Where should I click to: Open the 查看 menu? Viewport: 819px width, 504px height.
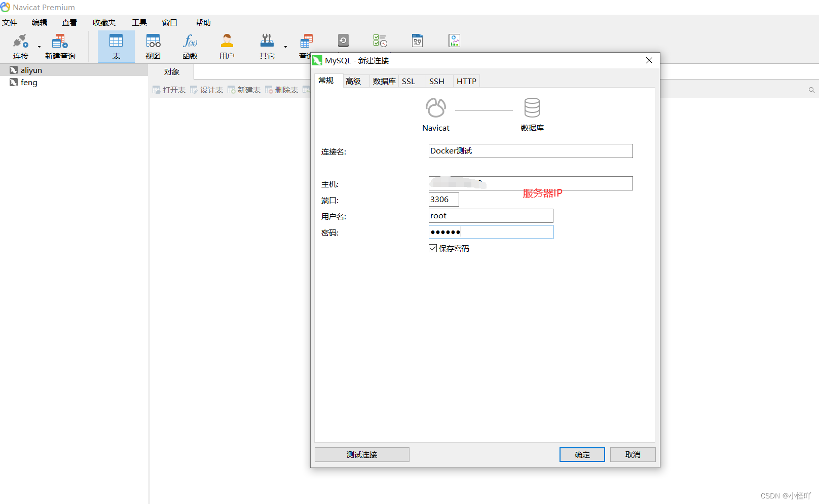point(69,22)
